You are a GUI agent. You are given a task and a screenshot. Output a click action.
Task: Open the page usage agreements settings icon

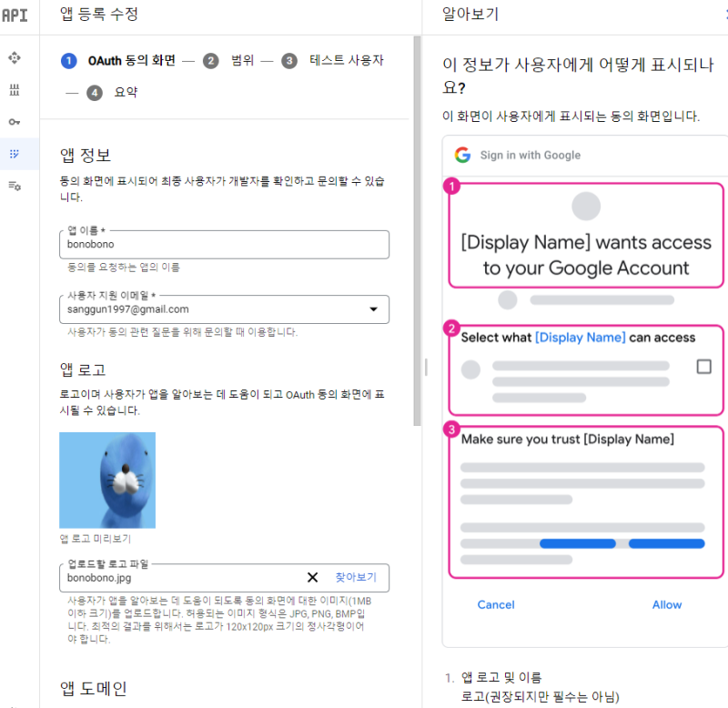tap(15, 187)
